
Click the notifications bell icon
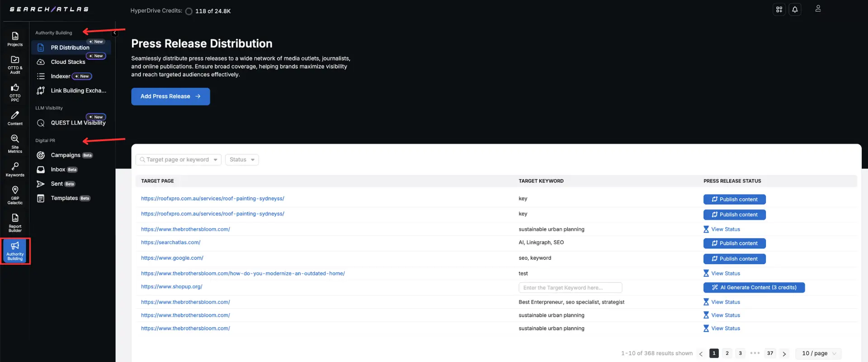point(795,10)
